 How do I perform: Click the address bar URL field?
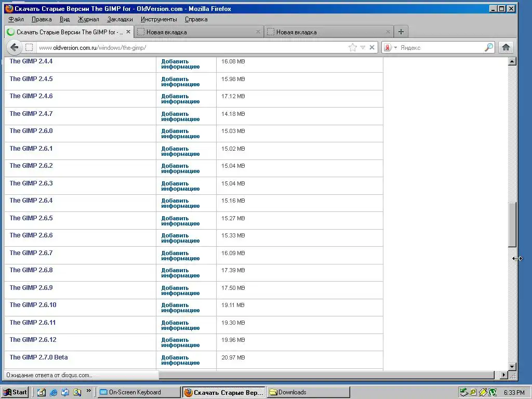click(x=192, y=47)
